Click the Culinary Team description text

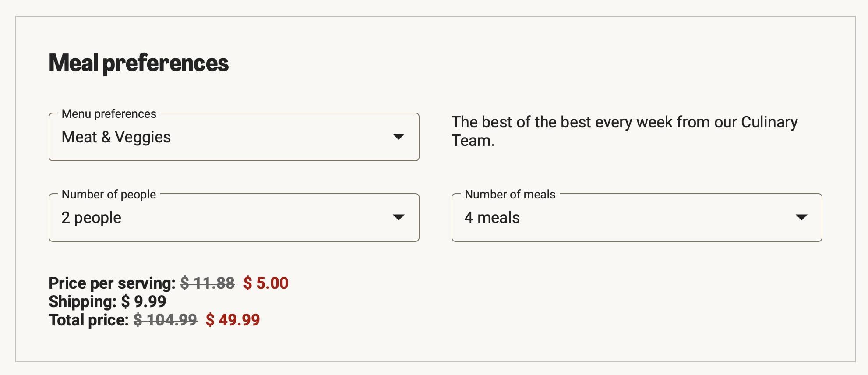(x=624, y=131)
